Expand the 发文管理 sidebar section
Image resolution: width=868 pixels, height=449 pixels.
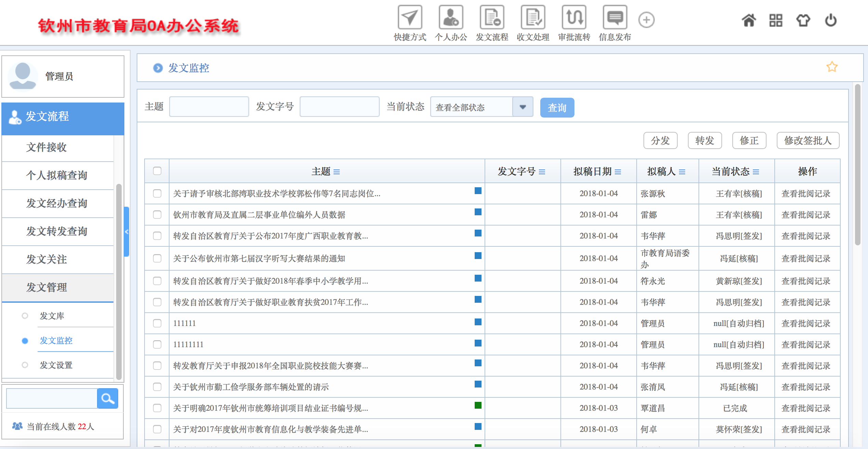(58, 288)
